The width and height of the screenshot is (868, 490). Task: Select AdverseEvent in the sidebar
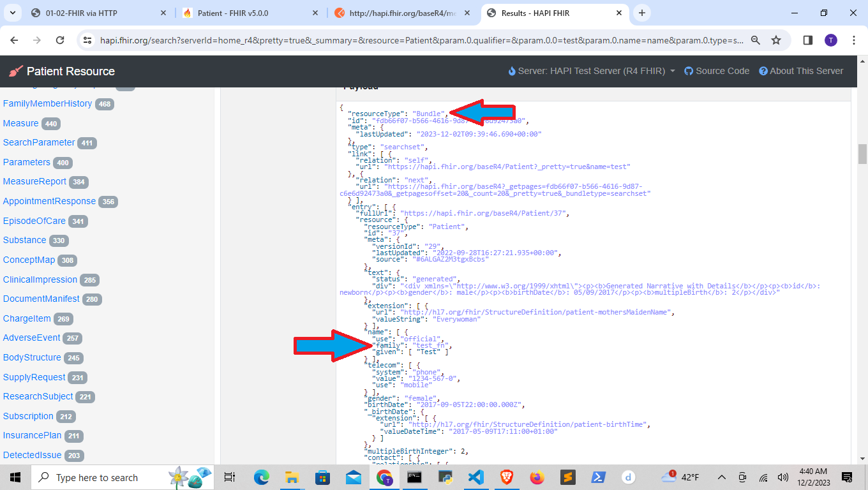[32, 338]
